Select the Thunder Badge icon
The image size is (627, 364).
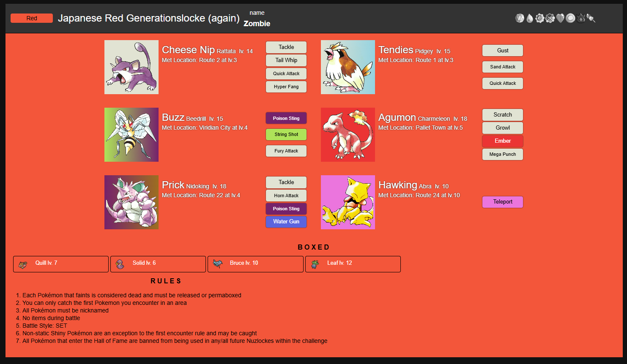[540, 18]
